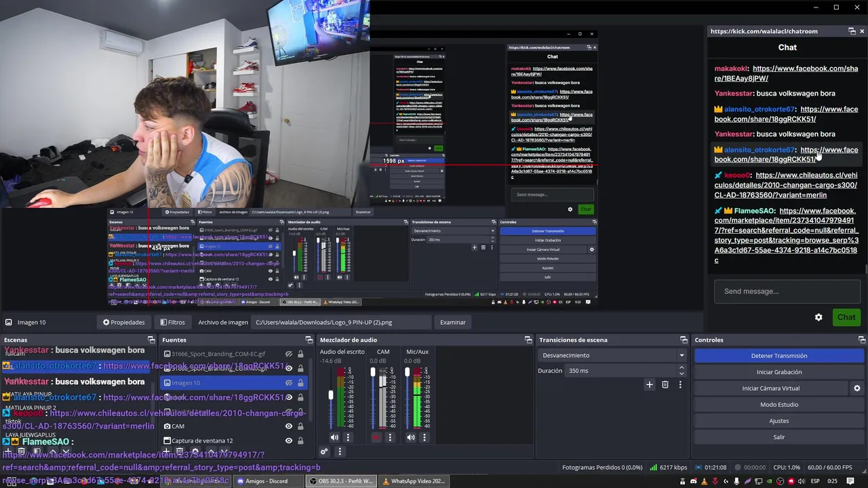Toggle lock on CAM source
The width and height of the screenshot is (868, 488).
[300, 426]
